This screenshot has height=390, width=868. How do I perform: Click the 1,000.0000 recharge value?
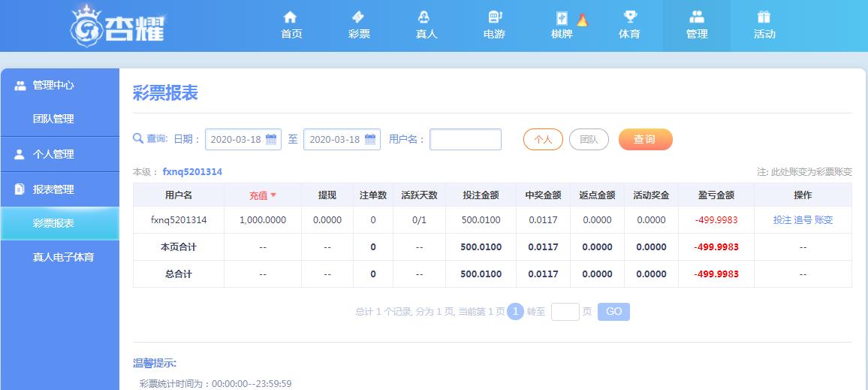(x=263, y=220)
